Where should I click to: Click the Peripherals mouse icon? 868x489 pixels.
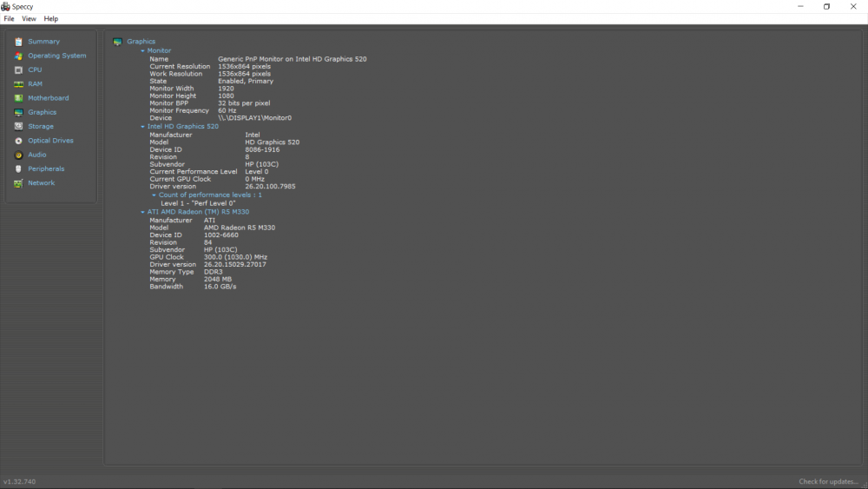(18, 169)
